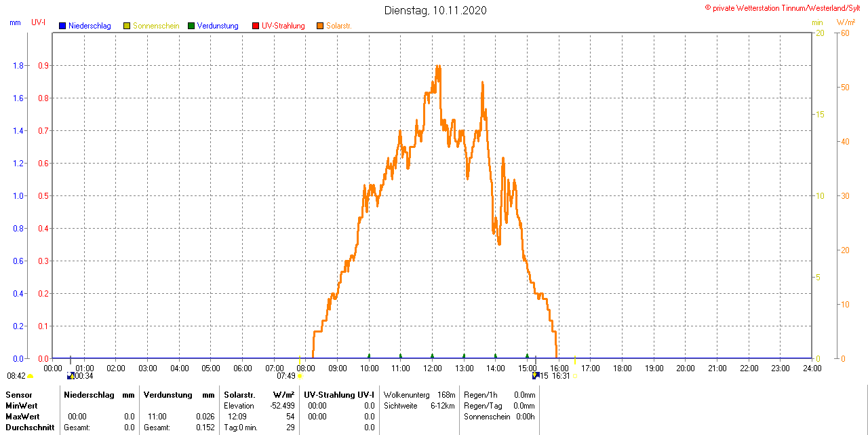
Task: Click the 0.9 value on the UV-I axis
Action: coord(43,66)
